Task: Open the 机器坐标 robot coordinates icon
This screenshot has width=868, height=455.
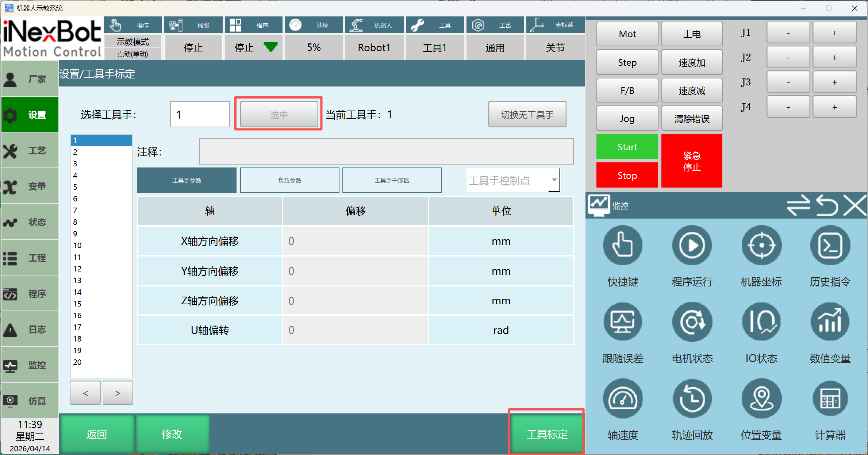Action: pos(761,246)
